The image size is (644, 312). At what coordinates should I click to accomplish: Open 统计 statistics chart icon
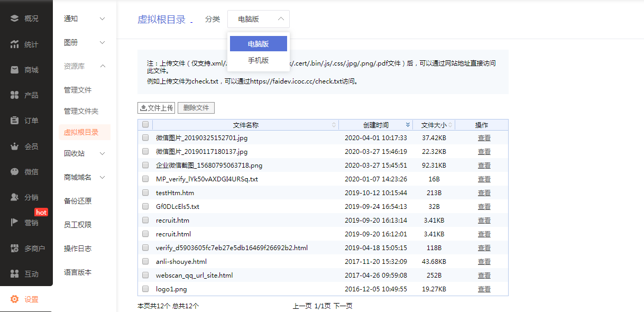pyautogui.click(x=15, y=44)
